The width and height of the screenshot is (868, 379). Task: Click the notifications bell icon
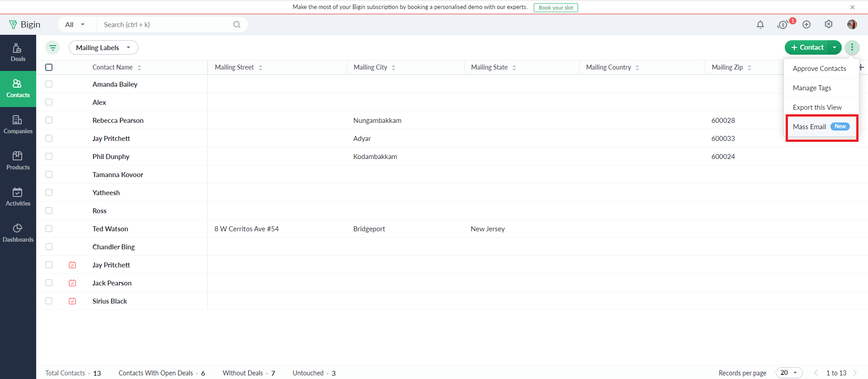coord(760,25)
